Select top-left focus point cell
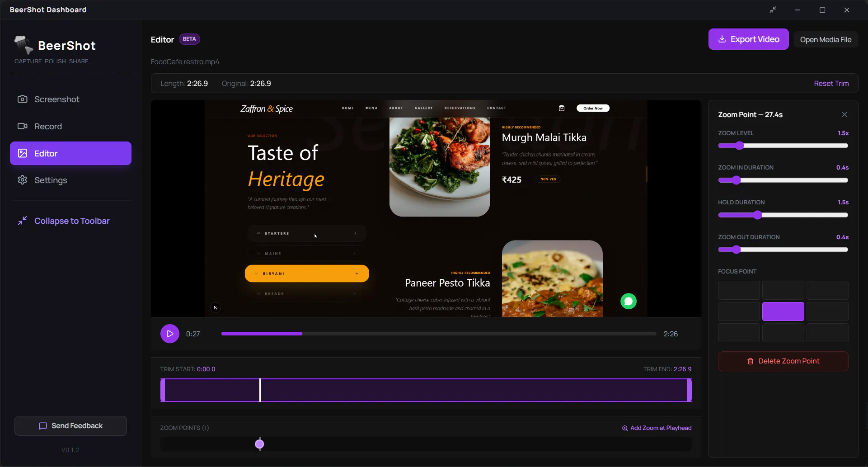Viewport: 868px width, 467px height. tap(739, 290)
